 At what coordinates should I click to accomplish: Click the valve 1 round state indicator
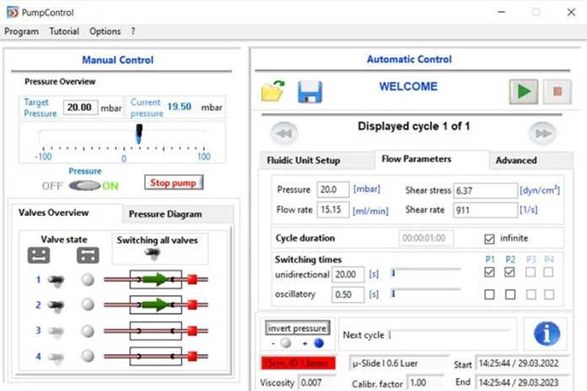pos(88,280)
